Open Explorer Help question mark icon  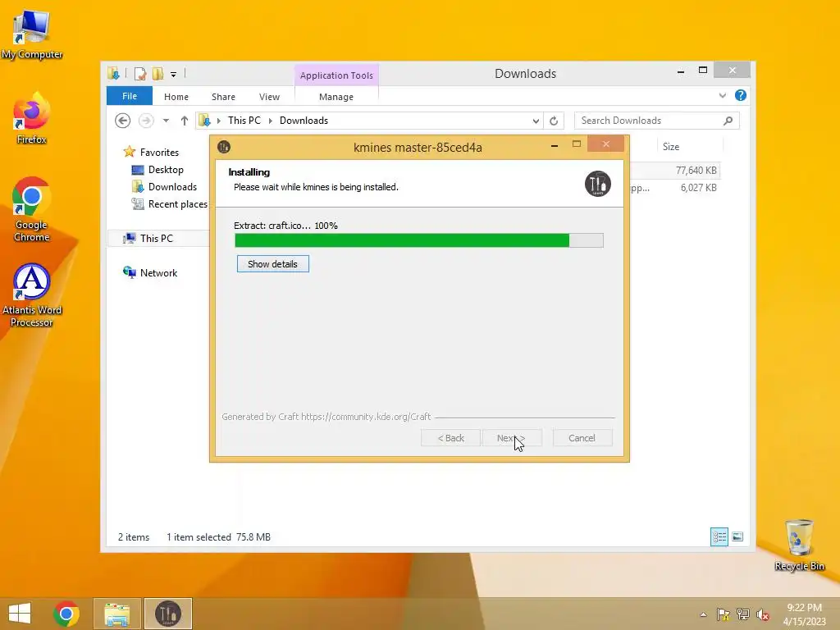[741, 95]
